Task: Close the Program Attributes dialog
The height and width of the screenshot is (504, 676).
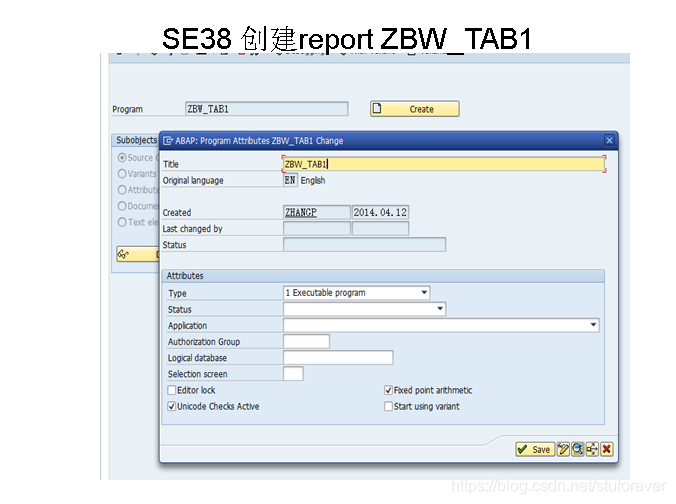Action: pyautogui.click(x=609, y=140)
